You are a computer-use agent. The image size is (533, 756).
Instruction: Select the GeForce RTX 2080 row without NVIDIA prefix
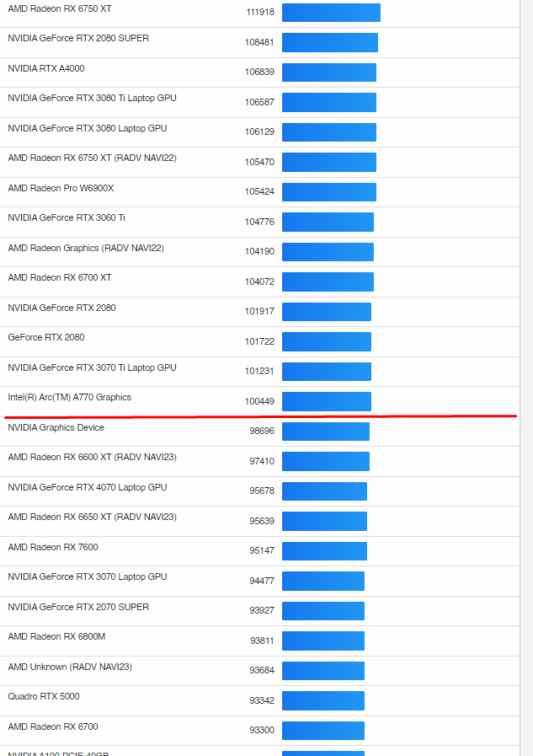46,337
